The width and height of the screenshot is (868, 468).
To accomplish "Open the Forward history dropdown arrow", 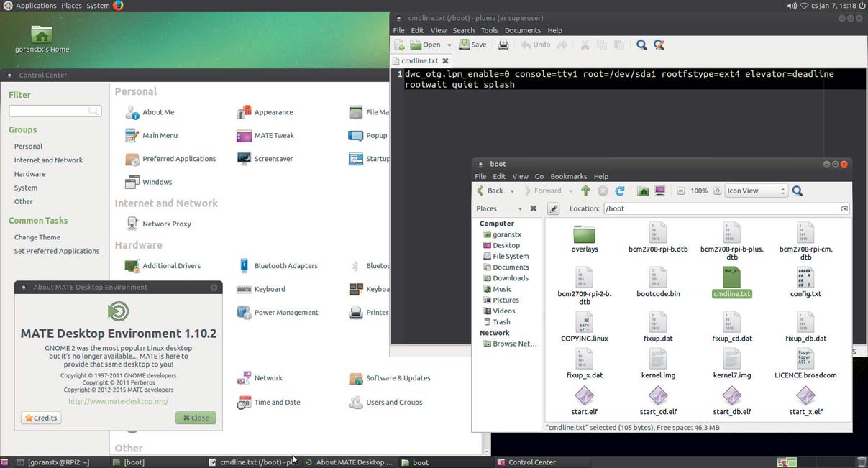I will coord(570,191).
